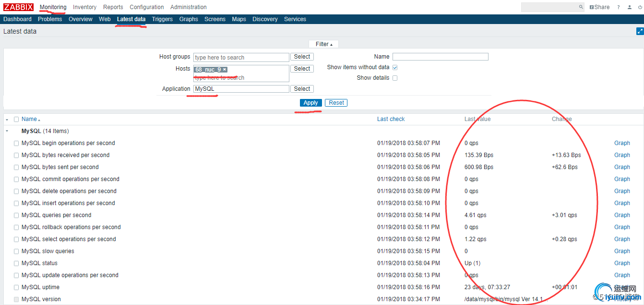The image size is (644, 305).
Task: Check MySQL commit operations per second
Action: point(16,179)
